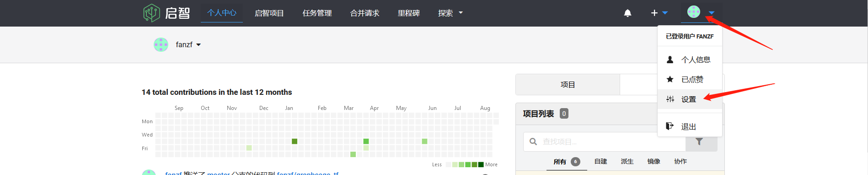This screenshot has height=175, width=868.
Task: Open 任务管理 page
Action: click(317, 13)
